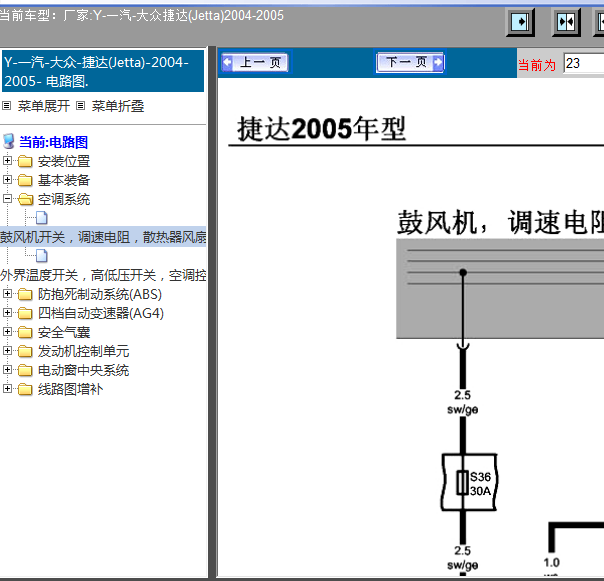Select the 空调系统 label
This screenshot has height=581, width=604.
click(64, 199)
